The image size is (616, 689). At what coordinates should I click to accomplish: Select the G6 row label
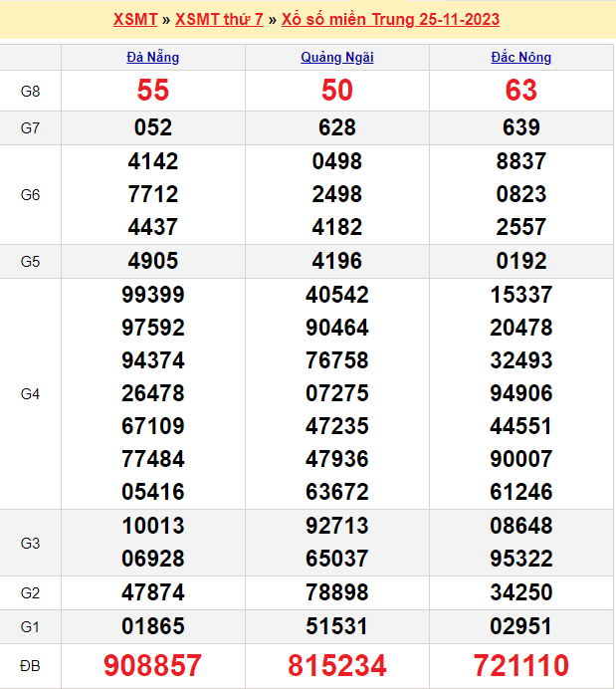pos(30,194)
